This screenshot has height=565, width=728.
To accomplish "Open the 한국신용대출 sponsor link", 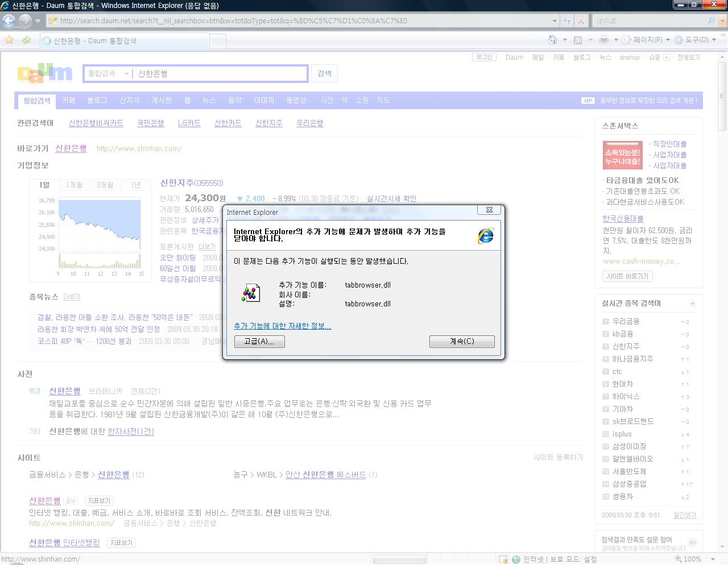I will pyautogui.click(x=623, y=218).
